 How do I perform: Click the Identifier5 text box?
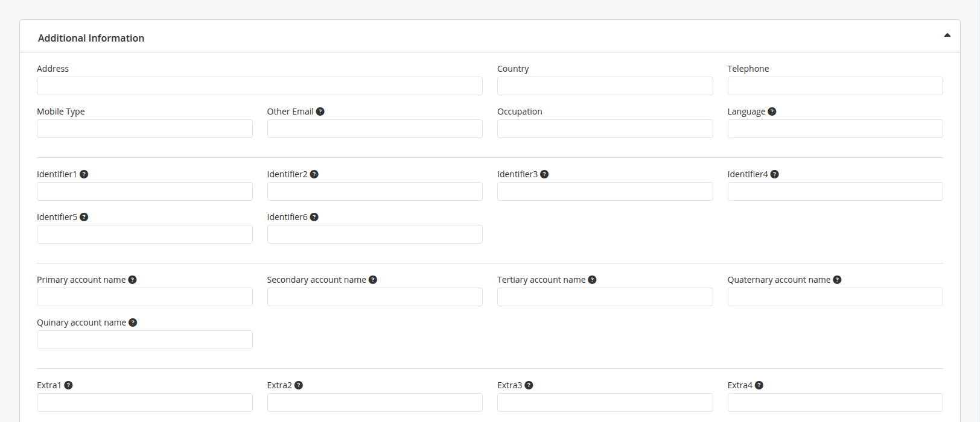point(145,235)
